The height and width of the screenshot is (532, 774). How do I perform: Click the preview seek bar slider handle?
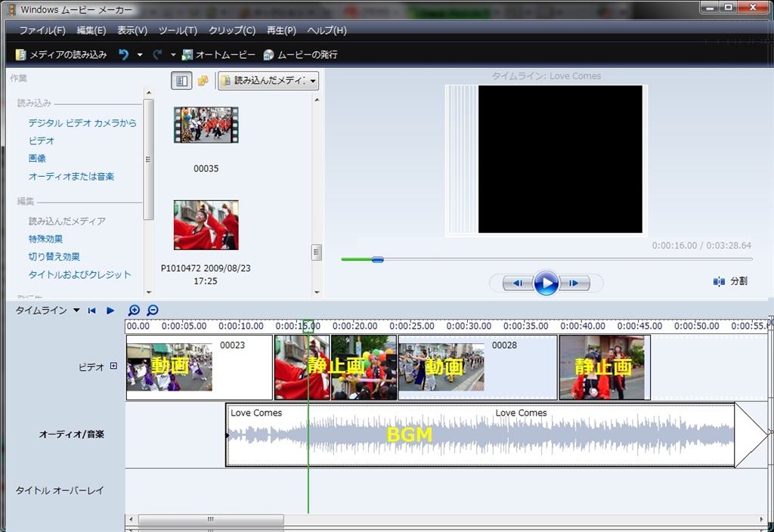tap(378, 260)
